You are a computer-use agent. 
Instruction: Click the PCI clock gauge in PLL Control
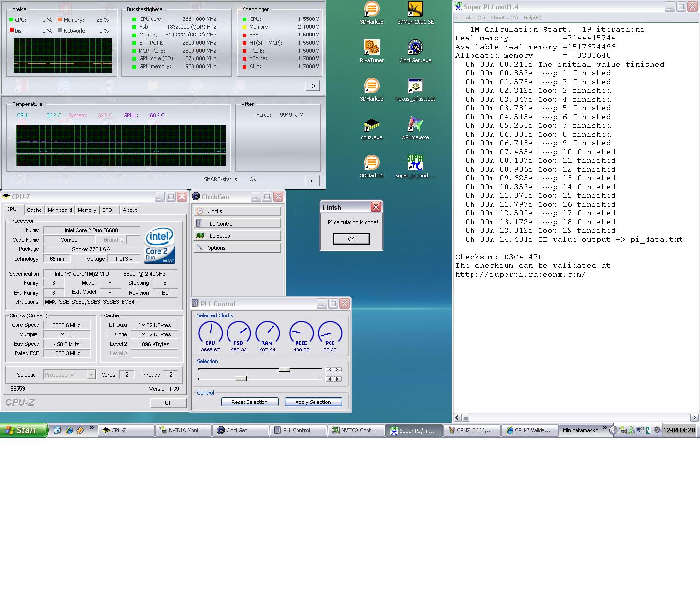330,333
